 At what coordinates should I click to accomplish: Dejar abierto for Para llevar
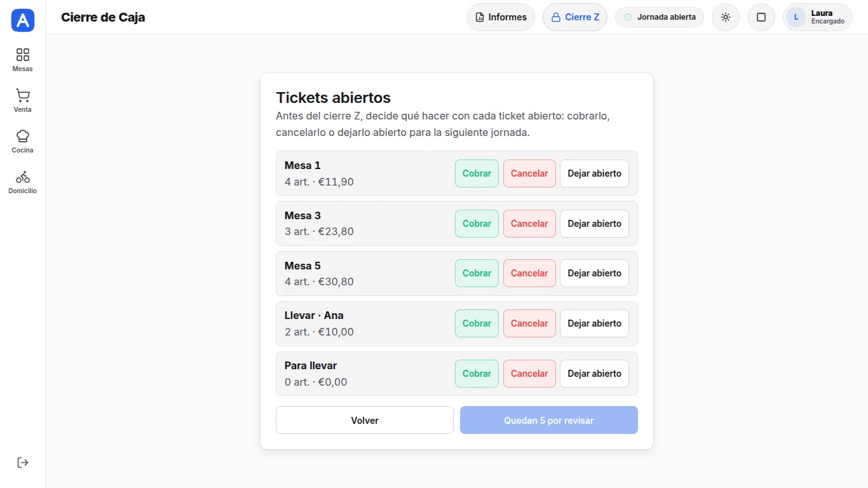pos(594,374)
